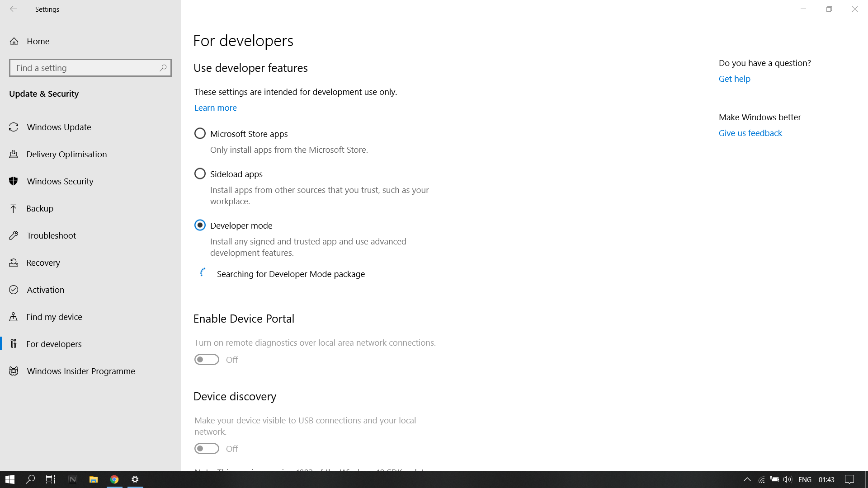Viewport: 868px width, 488px height.
Task: Open the Backup section
Action: click(90, 208)
